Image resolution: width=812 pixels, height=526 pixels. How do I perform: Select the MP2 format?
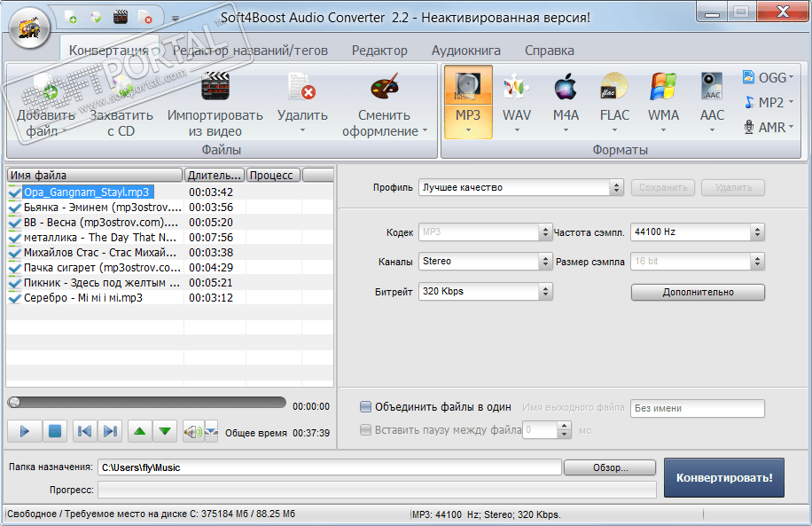(x=769, y=103)
